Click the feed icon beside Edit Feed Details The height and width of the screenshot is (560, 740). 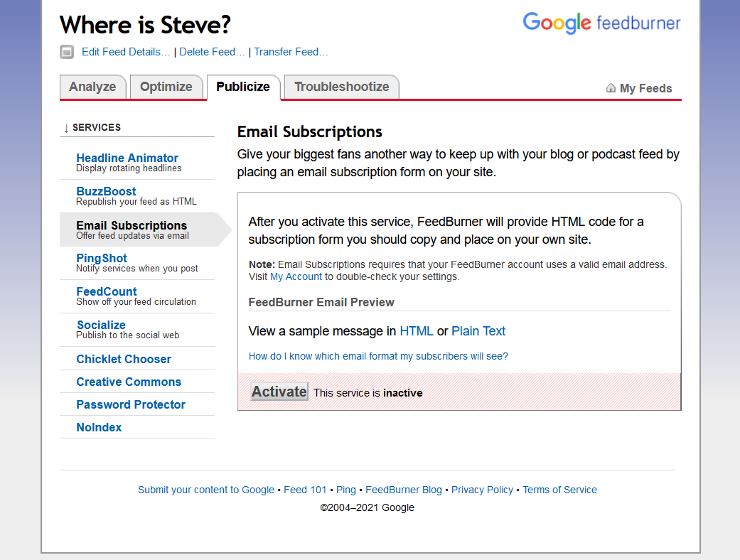point(67,52)
